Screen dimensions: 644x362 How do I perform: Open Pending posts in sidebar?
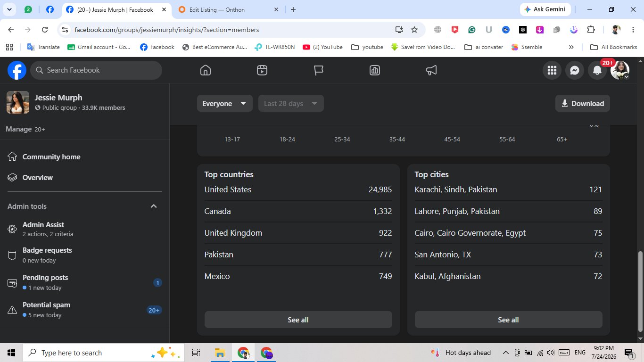(x=85, y=282)
